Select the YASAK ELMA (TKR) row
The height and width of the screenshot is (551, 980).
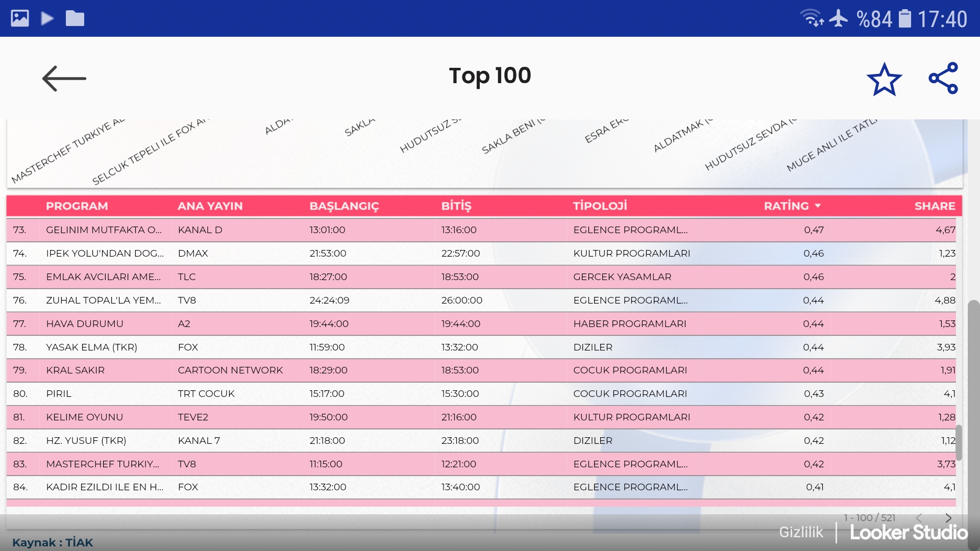coord(92,347)
